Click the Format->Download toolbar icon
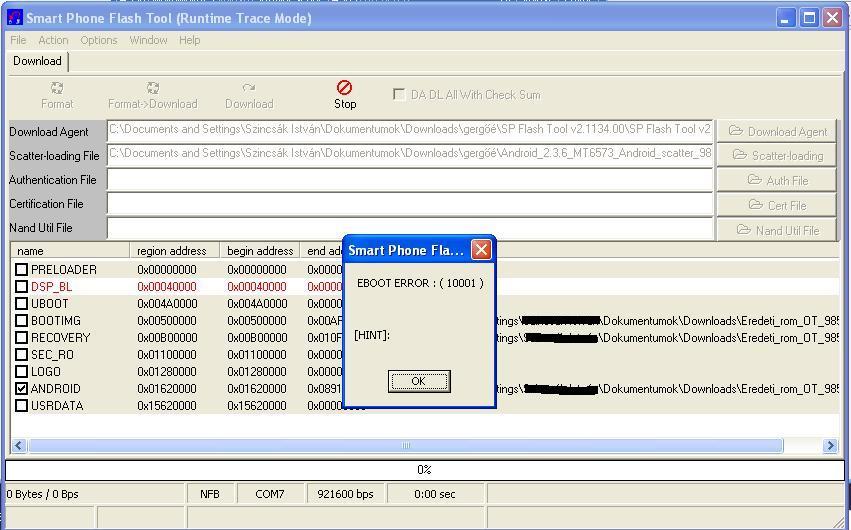This screenshot has height=530, width=851. (x=153, y=88)
